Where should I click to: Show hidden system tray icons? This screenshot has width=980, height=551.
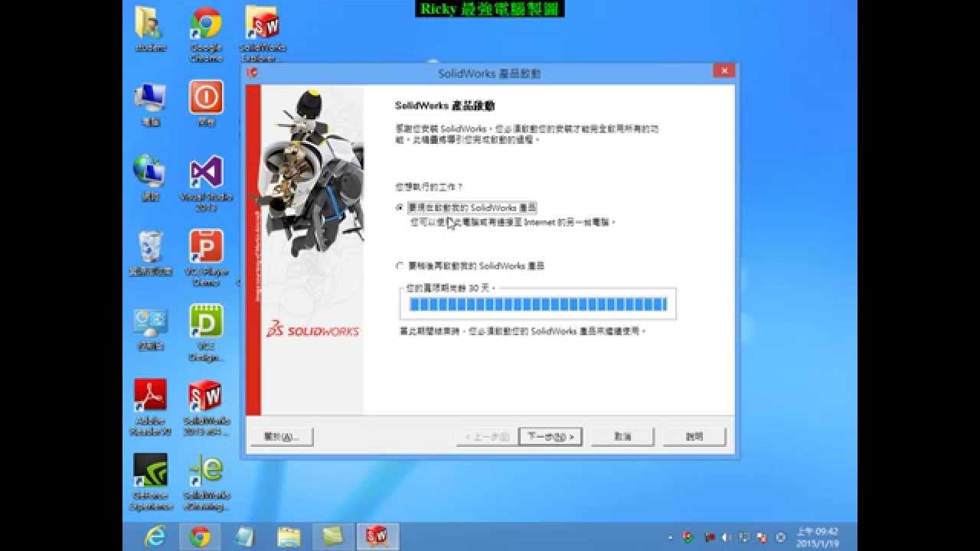click(x=671, y=537)
